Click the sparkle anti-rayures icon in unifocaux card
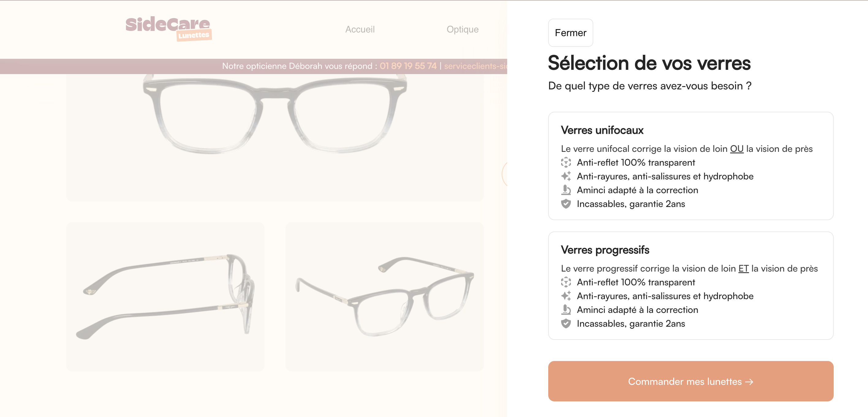The width and height of the screenshot is (868, 417). tap(566, 176)
